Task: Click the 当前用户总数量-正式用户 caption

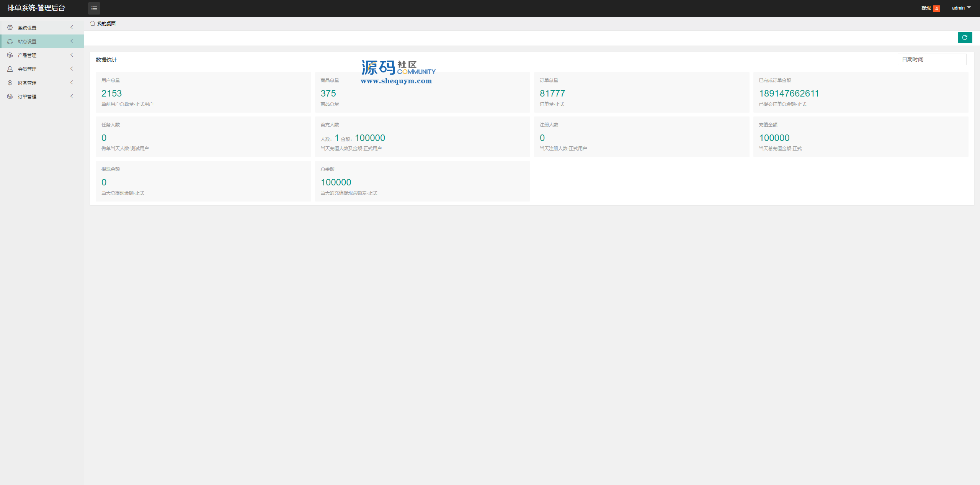Action: point(127,104)
